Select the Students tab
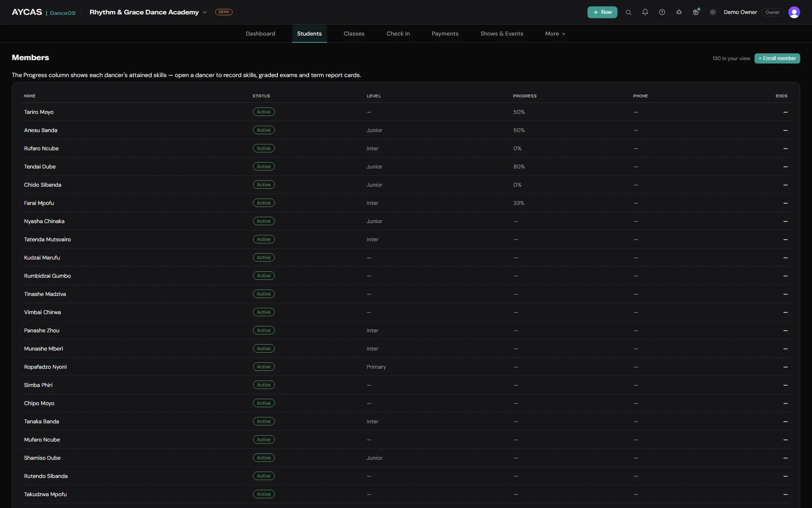 (309, 33)
